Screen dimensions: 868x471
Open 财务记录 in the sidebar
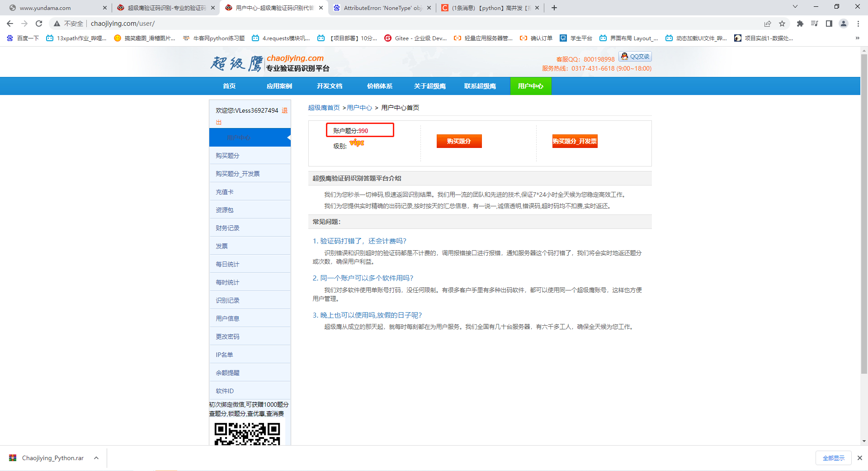[250, 228]
